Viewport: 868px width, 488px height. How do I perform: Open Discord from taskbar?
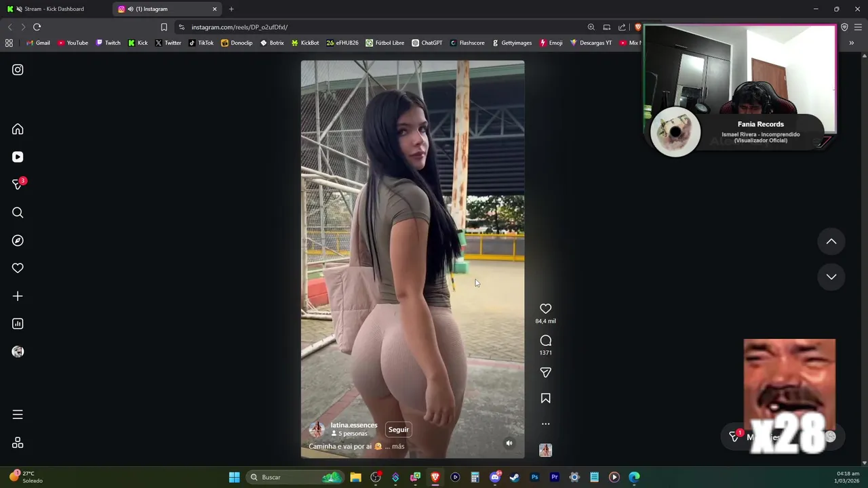[495, 477]
